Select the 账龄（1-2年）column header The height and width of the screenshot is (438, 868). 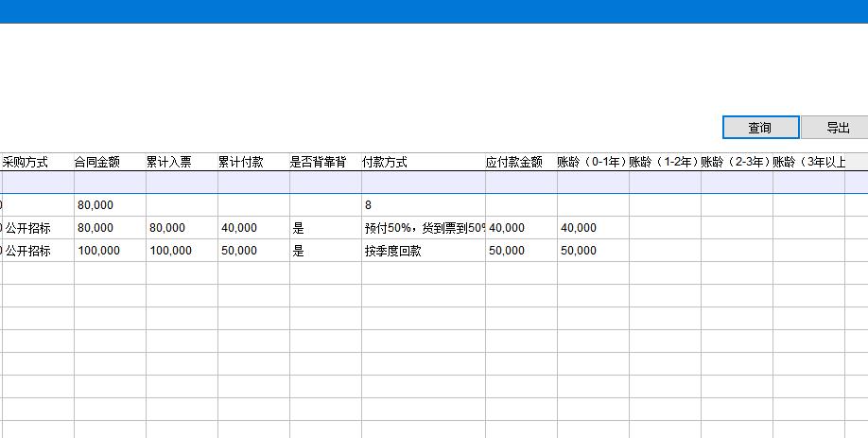(x=664, y=162)
